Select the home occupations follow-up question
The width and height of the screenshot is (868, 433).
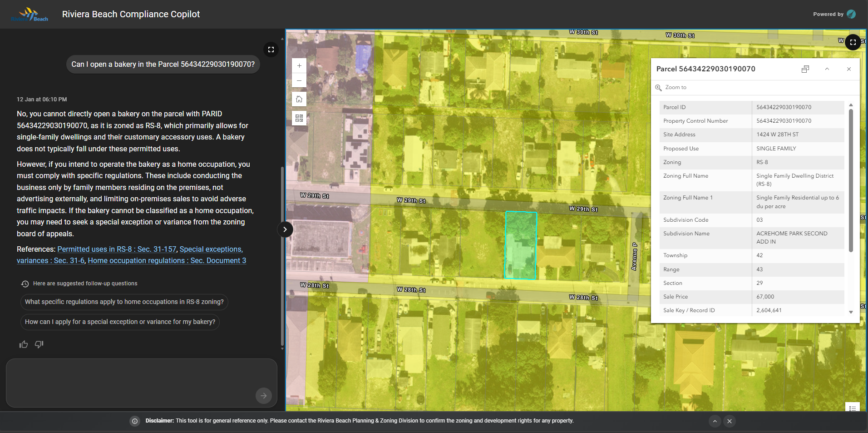124,302
